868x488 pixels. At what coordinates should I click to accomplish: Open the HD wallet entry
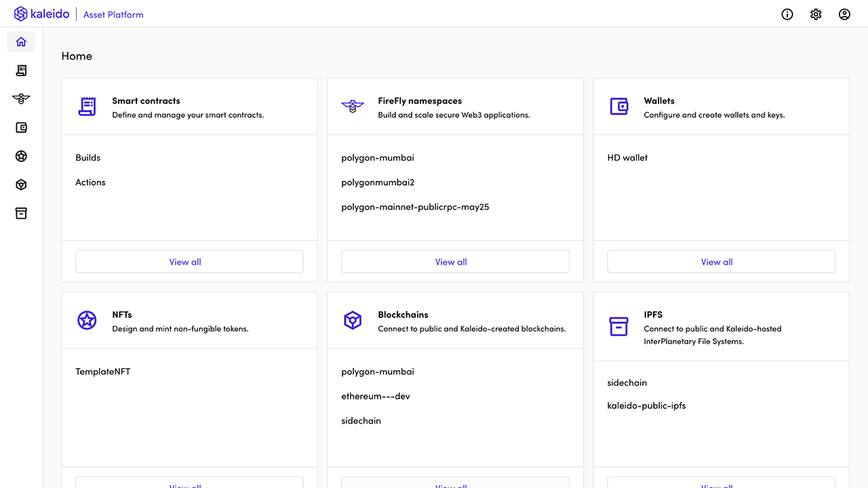627,158
